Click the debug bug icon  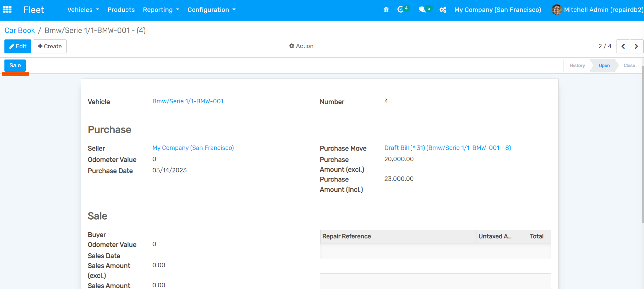pos(386,10)
